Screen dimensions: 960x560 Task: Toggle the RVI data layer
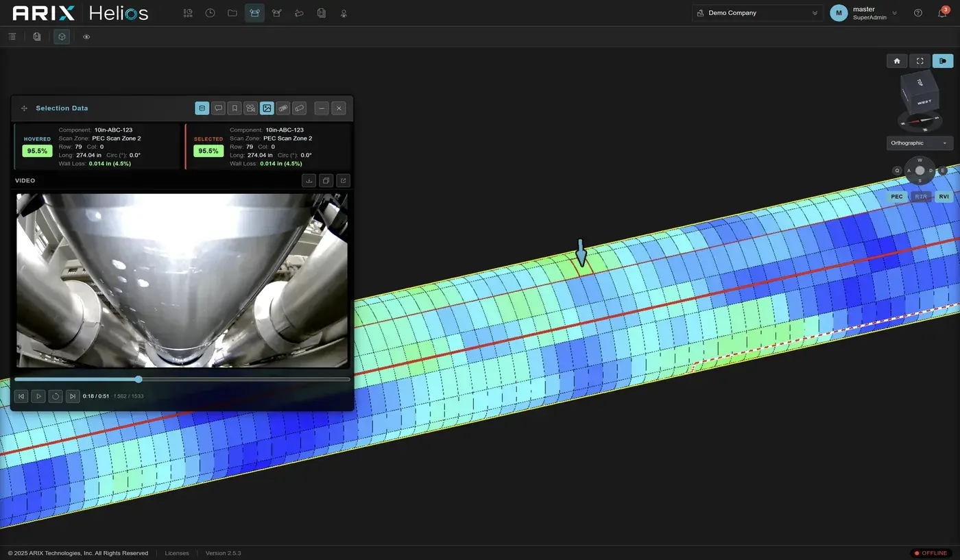[x=944, y=197]
